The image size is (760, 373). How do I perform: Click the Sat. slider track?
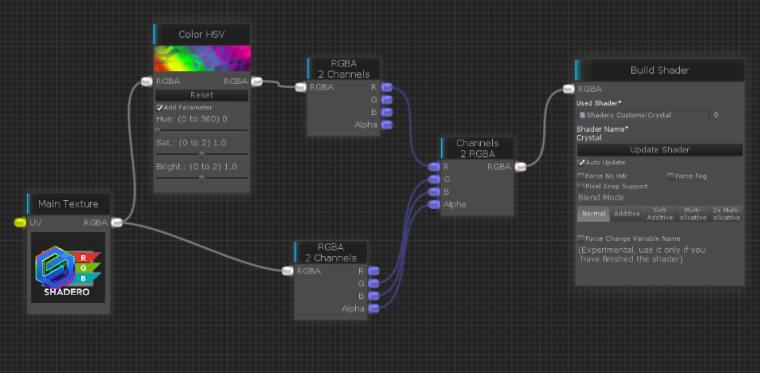click(x=202, y=155)
